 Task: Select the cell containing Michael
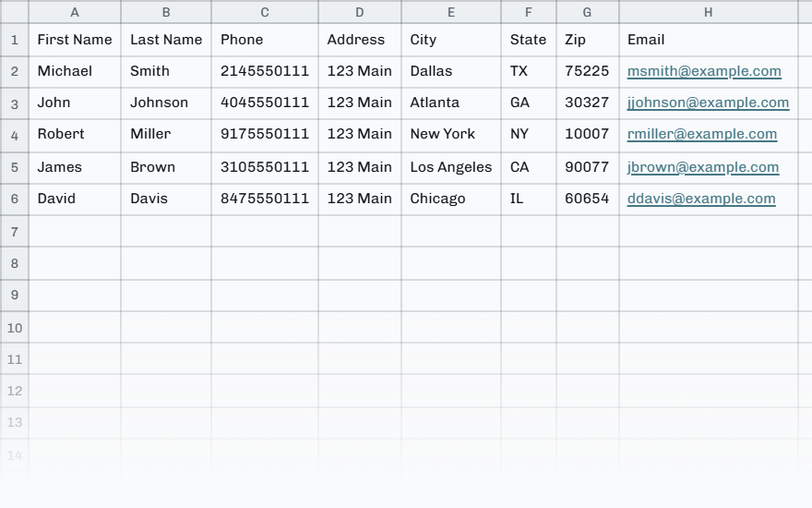tap(75, 71)
